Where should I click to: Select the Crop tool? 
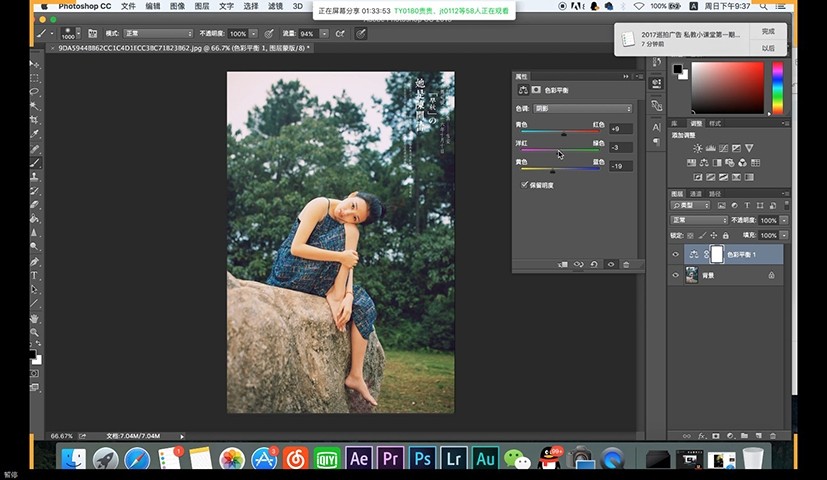pyautogui.click(x=35, y=119)
